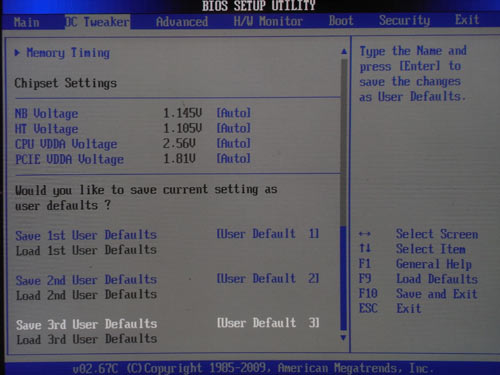Switch to the Exit tab
Image resolution: width=500 pixels, height=375 pixels.
tap(467, 20)
